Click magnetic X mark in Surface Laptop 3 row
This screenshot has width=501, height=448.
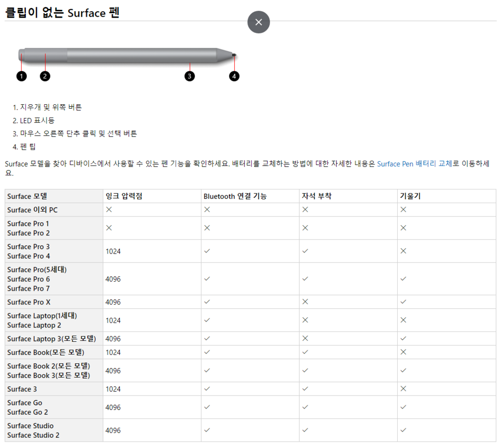point(305,338)
